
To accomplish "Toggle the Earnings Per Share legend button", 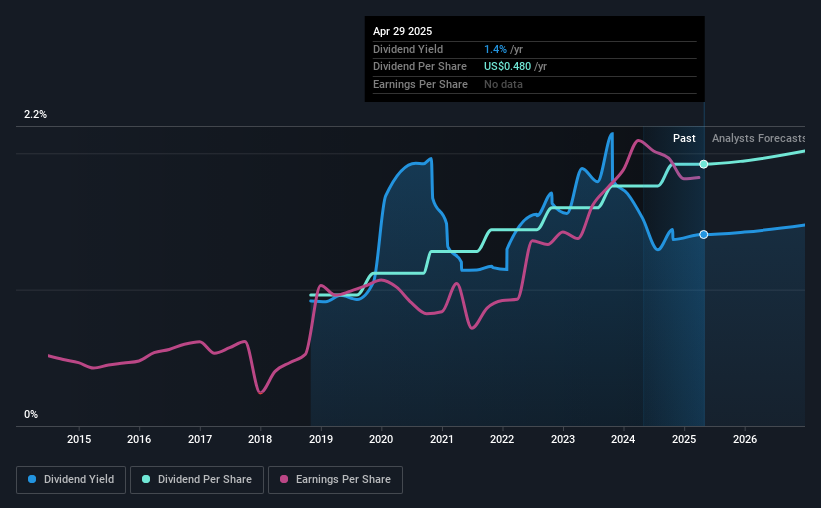I will [335, 480].
